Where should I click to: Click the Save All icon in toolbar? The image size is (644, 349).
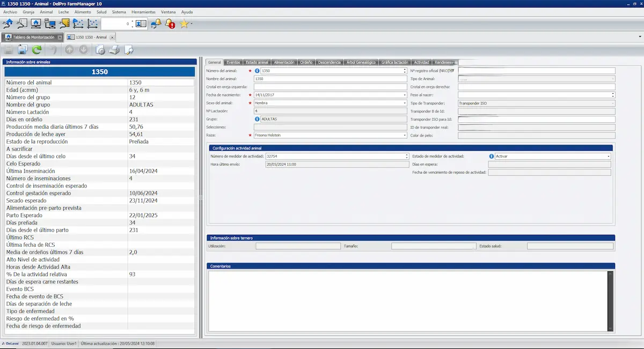[x=23, y=50]
